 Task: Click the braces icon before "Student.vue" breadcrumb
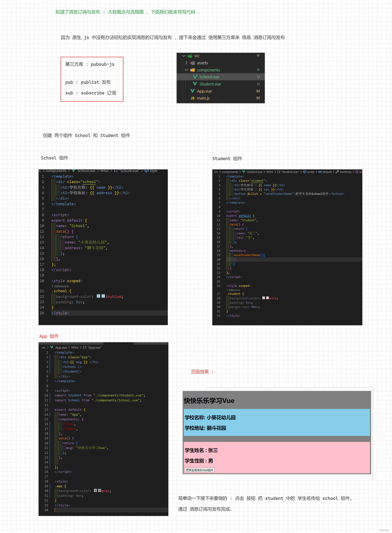point(279,172)
